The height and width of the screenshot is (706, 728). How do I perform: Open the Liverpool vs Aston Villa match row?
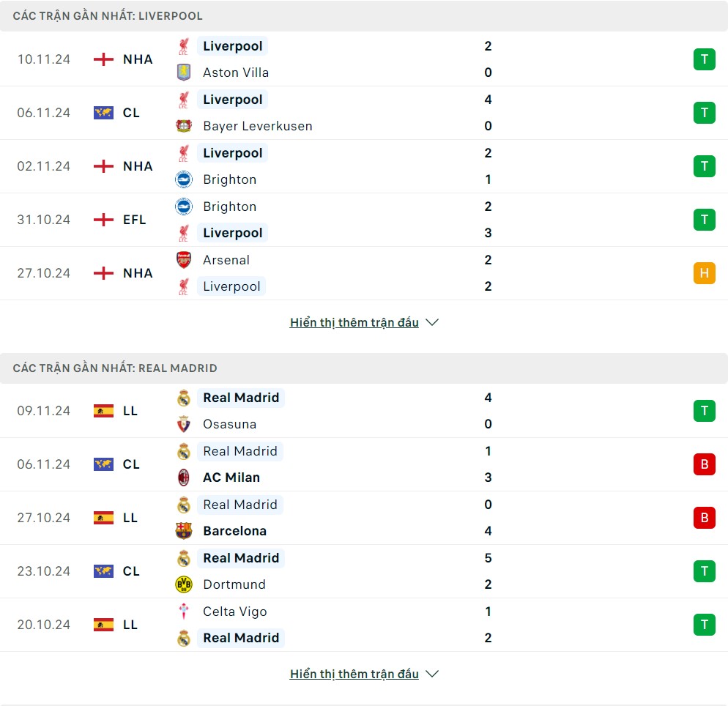(x=366, y=59)
